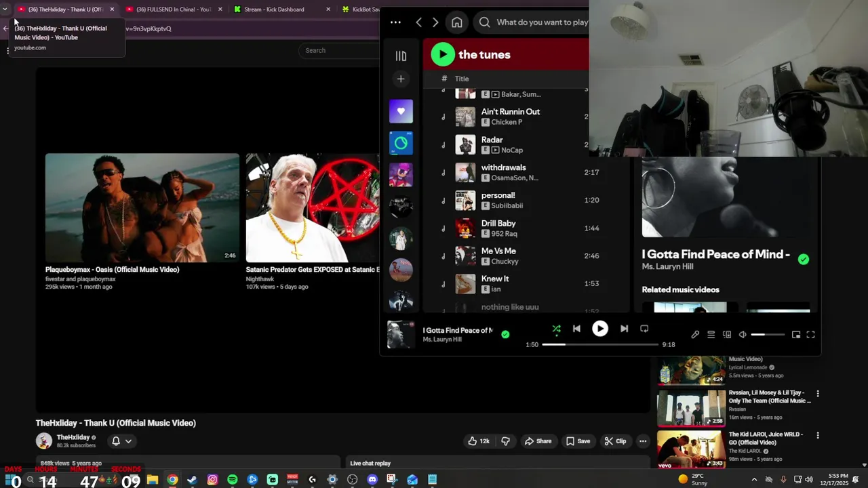Skip to previous track in Spotify
The width and height of the screenshot is (868, 488).
(x=576, y=329)
